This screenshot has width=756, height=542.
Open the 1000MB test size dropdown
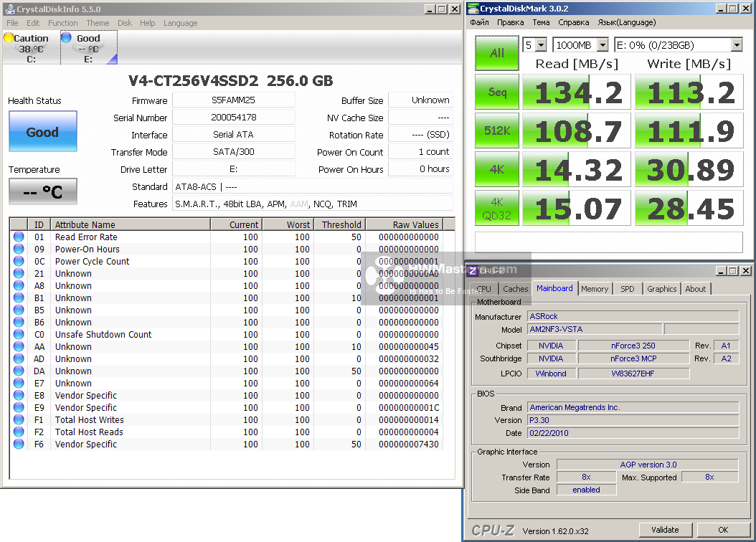603,45
